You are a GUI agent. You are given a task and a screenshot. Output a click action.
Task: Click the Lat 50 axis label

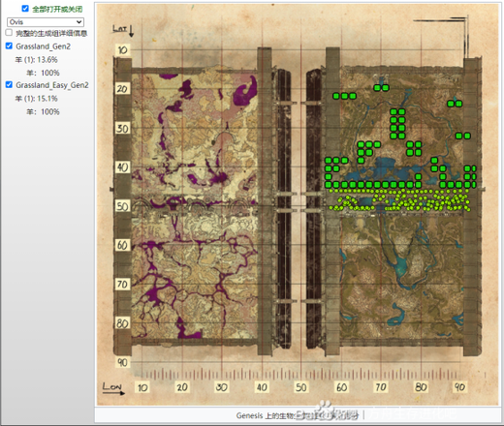(123, 206)
